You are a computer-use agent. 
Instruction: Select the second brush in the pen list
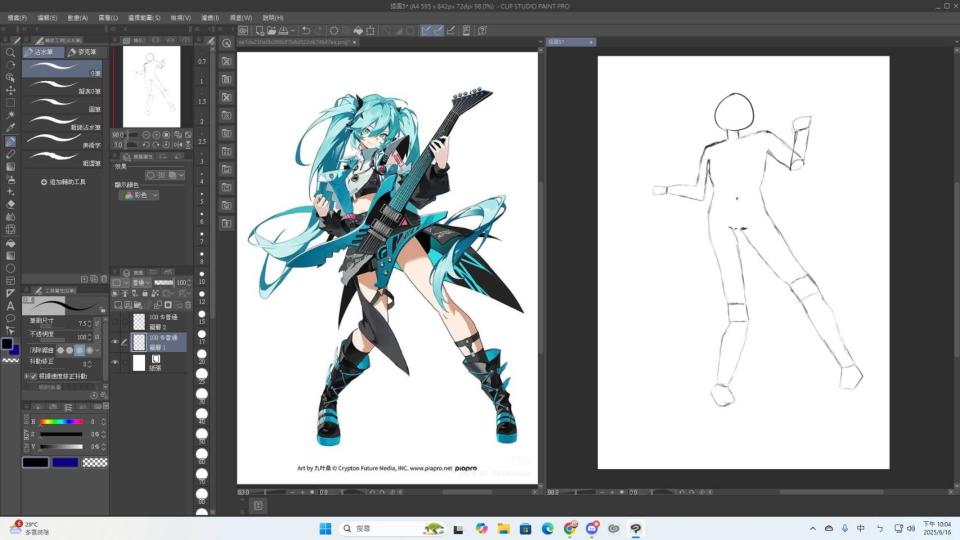[62, 86]
